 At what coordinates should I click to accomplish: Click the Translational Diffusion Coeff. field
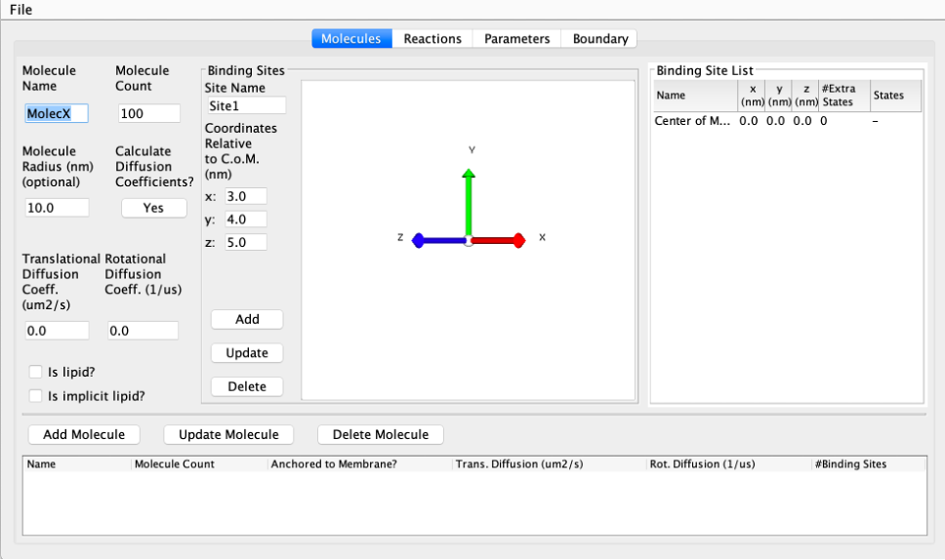tap(57, 331)
